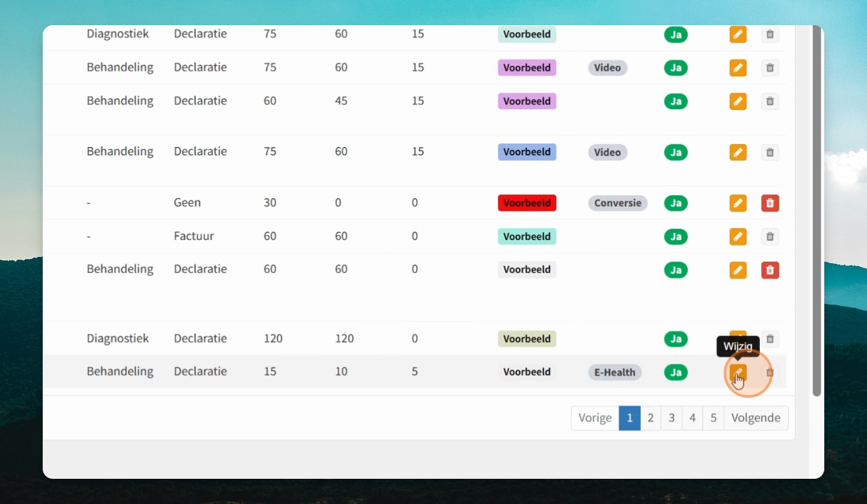Click teal Voorbeeld tag in Factuur row

pos(527,237)
